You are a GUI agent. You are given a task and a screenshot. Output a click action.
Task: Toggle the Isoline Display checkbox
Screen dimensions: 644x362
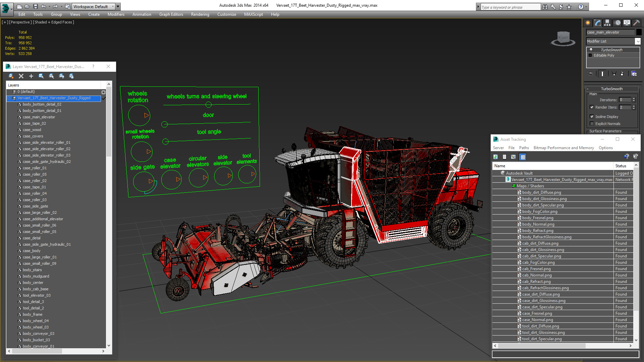coord(592,117)
